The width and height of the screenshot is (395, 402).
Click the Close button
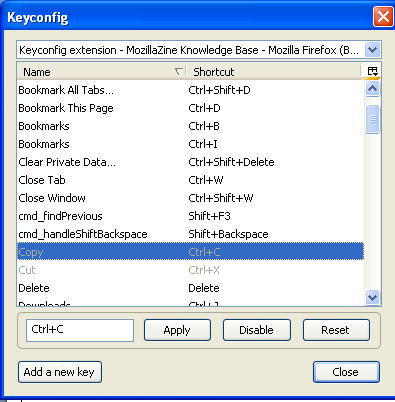(x=346, y=372)
